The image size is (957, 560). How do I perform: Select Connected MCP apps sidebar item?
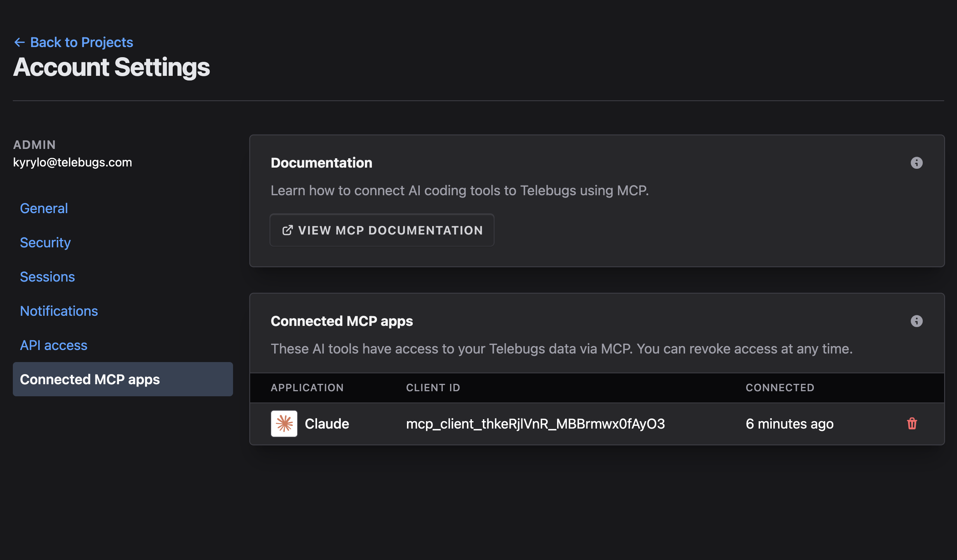123,379
